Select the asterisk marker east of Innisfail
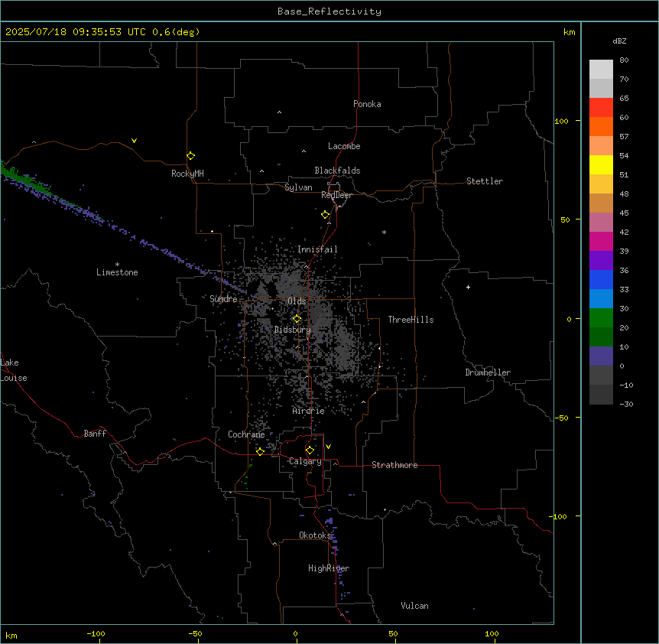 (x=384, y=232)
